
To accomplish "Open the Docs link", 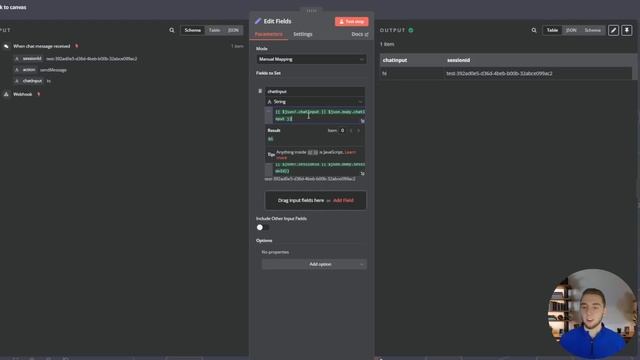I will [x=360, y=34].
